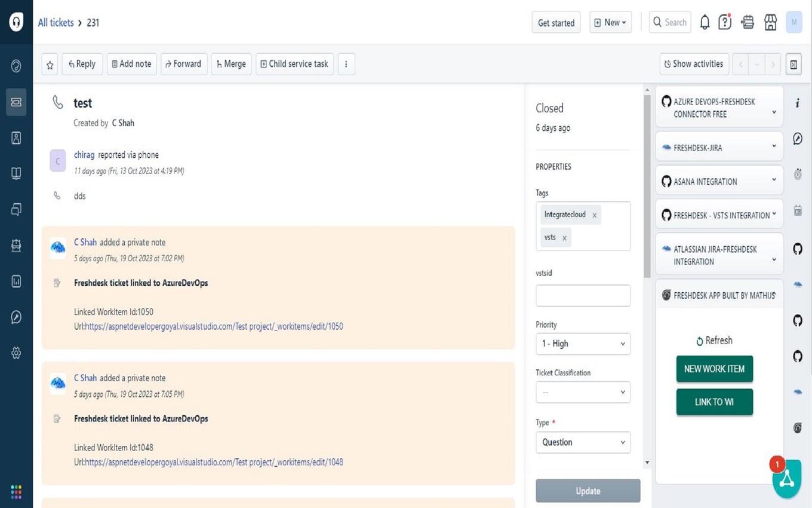The width and height of the screenshot is (812, 508).
Task: Open the Priority dropdown
Action: point(583,344)
